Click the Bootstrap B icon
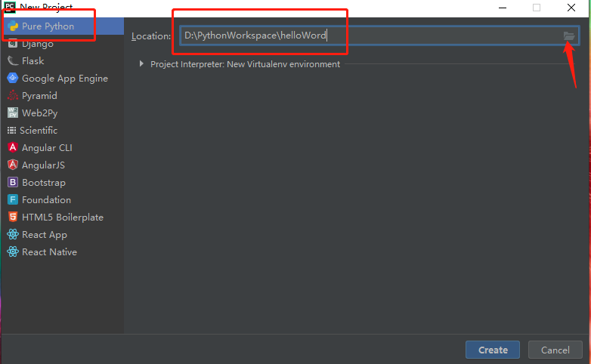The height and width of the screenshot is (364, 591). pyautogui.click(x=13, y=182)
